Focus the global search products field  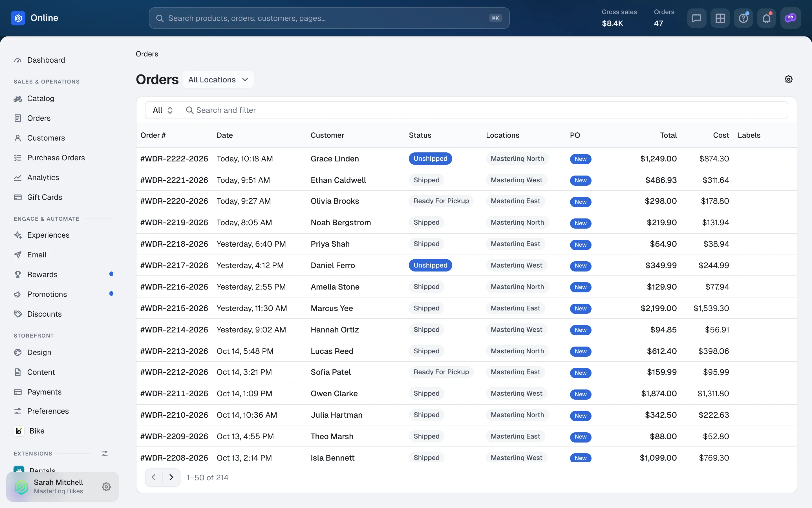click(329, 18)
